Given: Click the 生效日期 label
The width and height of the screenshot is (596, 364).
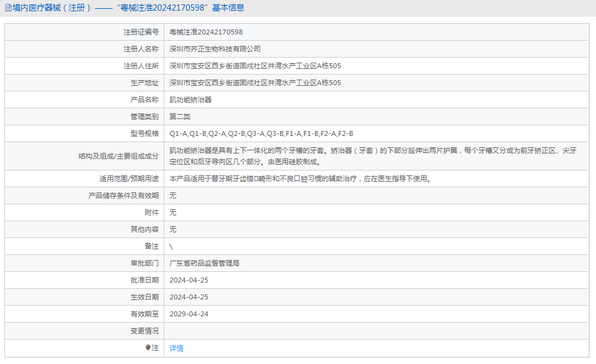Looking at the screenshot, I should (144, 297).
